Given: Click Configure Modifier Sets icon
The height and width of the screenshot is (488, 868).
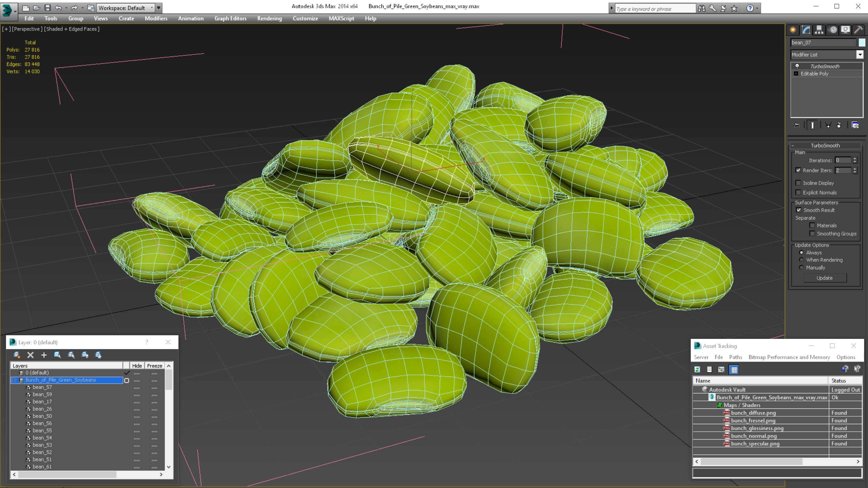Looking at the screenshot, I should 855,125.
